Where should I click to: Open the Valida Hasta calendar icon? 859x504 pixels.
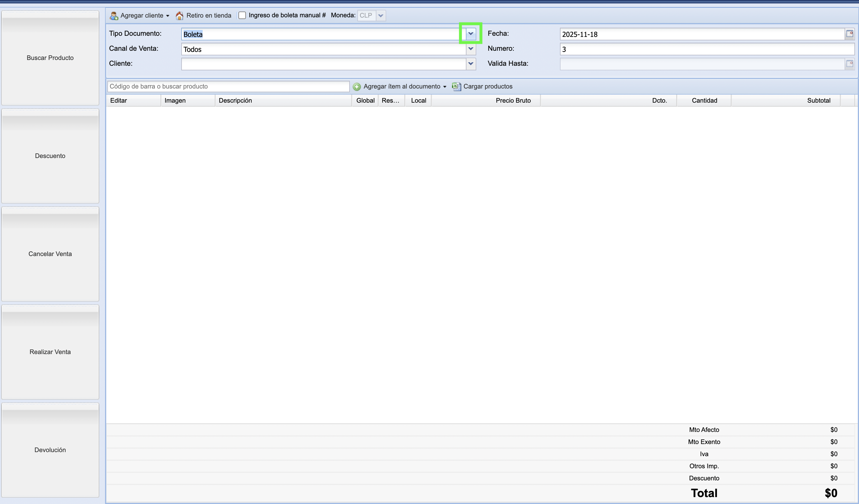(849, 64)
